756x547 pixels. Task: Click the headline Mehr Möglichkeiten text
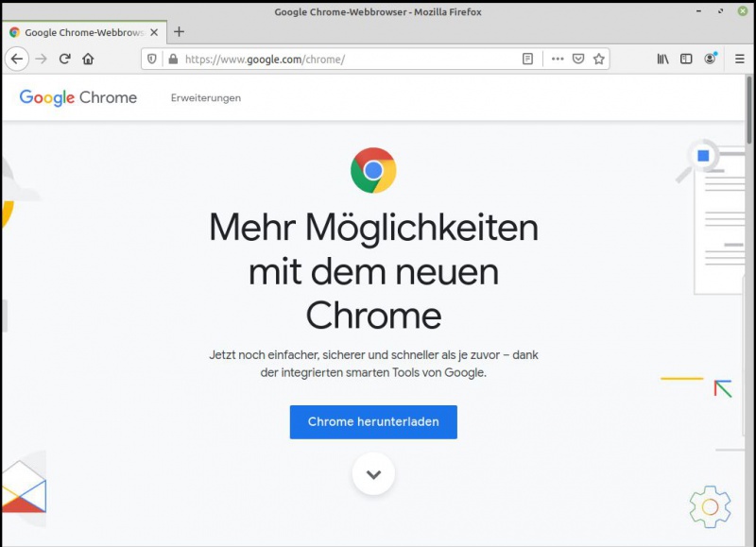pos(373,271)
